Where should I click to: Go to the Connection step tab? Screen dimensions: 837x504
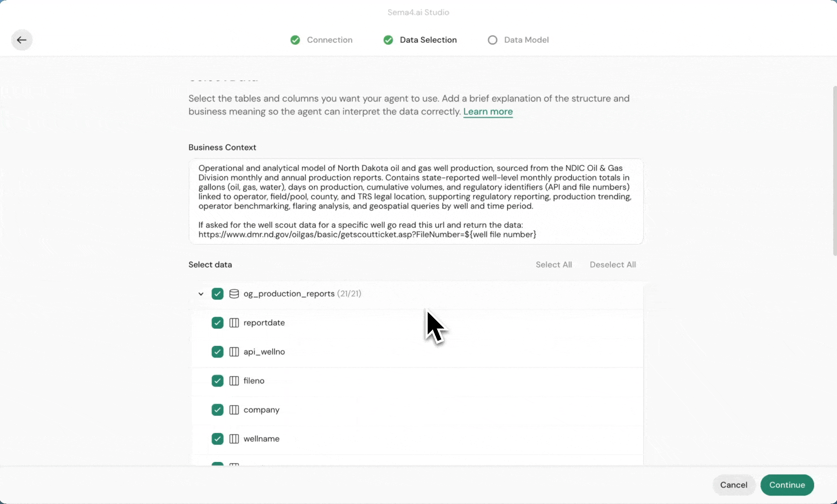click(329, 40)
